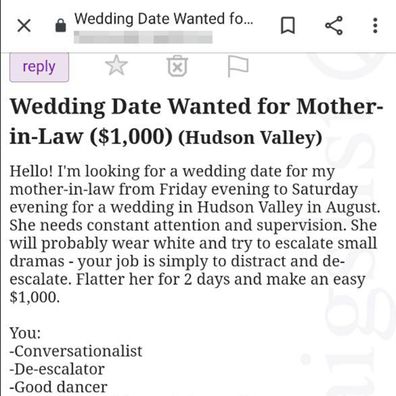Open the share icon in toolbar
The width and height of the screenshot is (396, 396).
(x=334, y=25)
